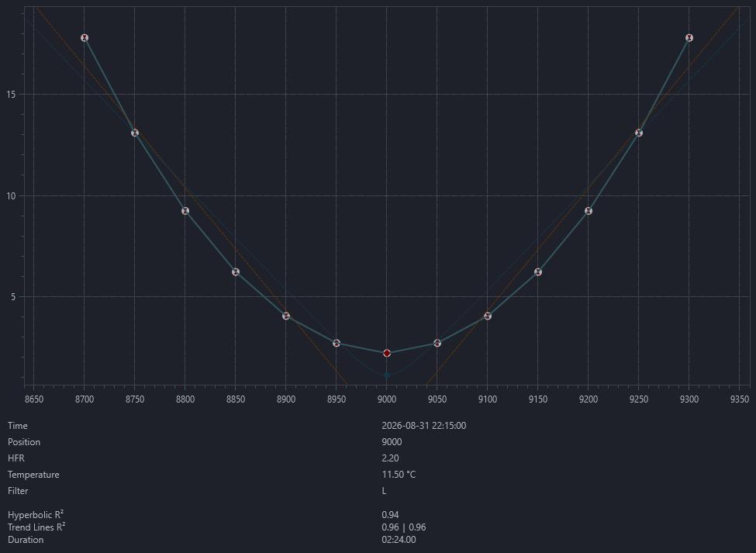Select the data point at position 8950

click(337, 343)
